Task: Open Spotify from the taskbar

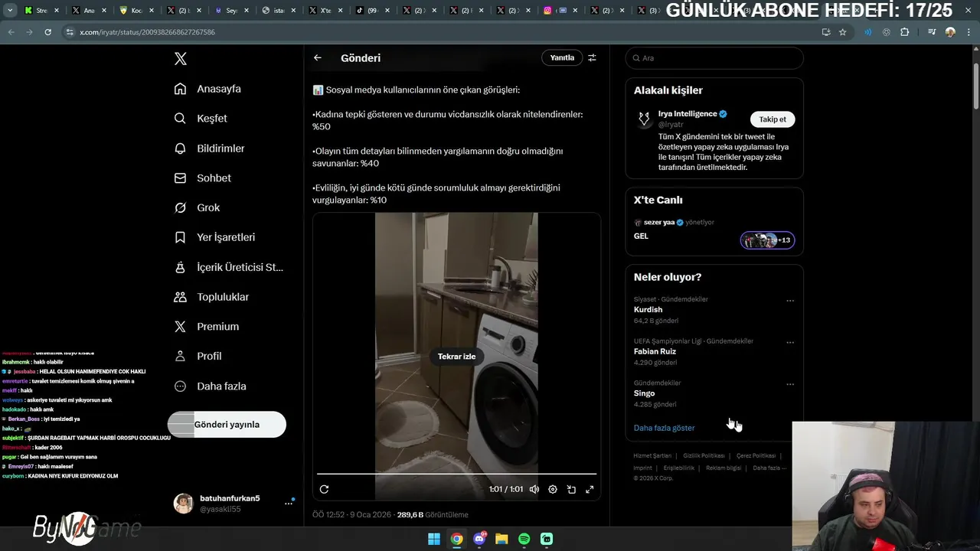Action: click(x=524, y=539)
